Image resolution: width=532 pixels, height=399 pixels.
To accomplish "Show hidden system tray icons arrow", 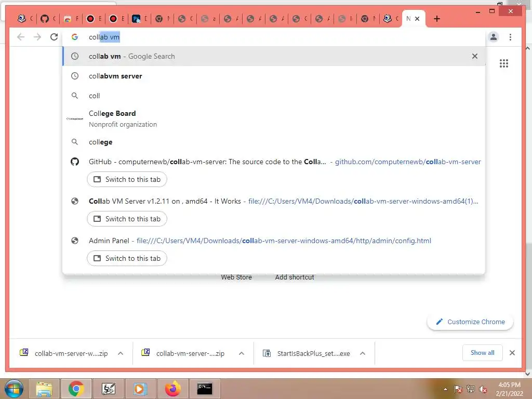I will point(445,389).
